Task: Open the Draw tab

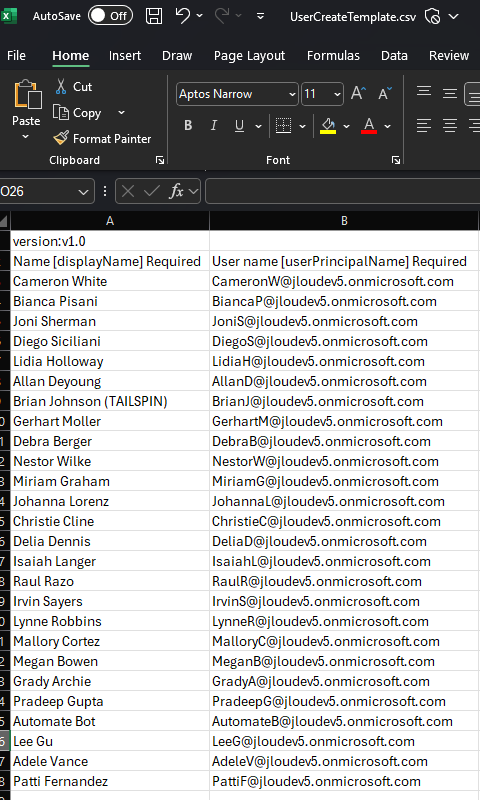Action: point(177,56)
